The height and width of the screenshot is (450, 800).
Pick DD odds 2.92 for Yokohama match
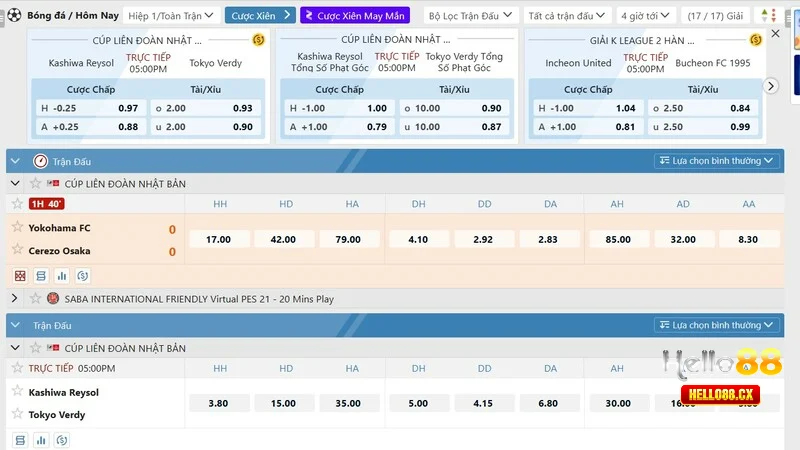(x=483, y=239)
